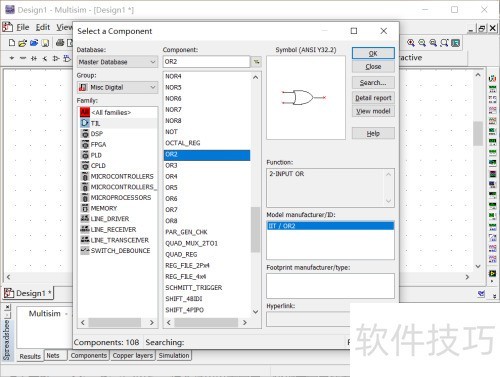Select the SWITCH_DEBOUNCE family
500x377 pixels.
point(118,251)
